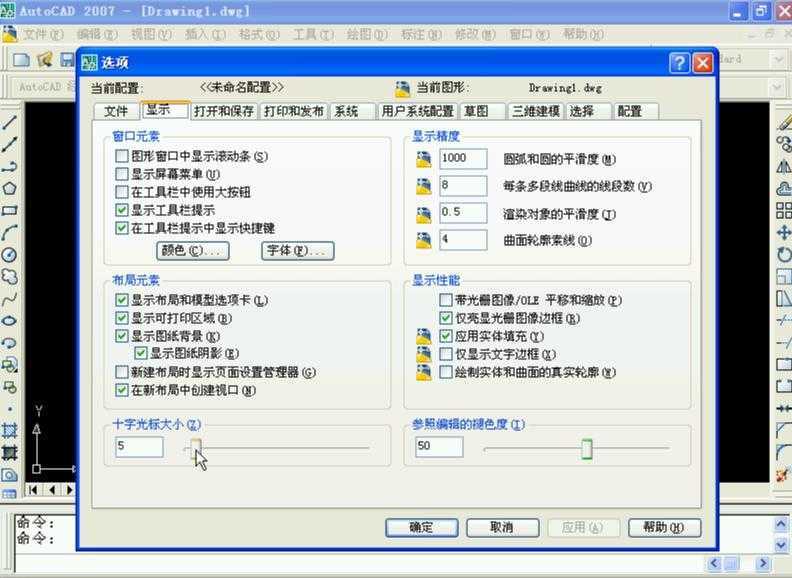Click the drawing icon beside 当前图形 label
792x578 pixels.
coord(403,89)
